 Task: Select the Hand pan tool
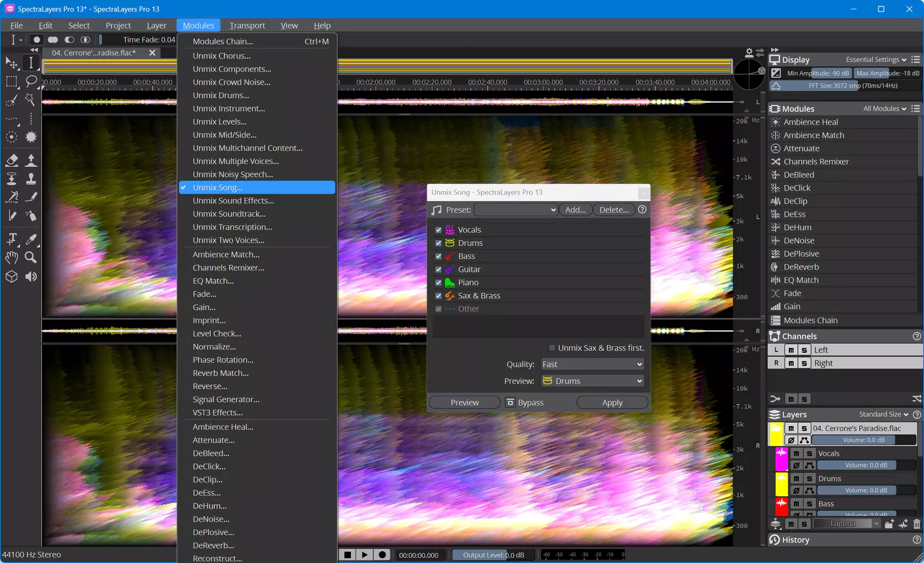[x=12, y=258]
